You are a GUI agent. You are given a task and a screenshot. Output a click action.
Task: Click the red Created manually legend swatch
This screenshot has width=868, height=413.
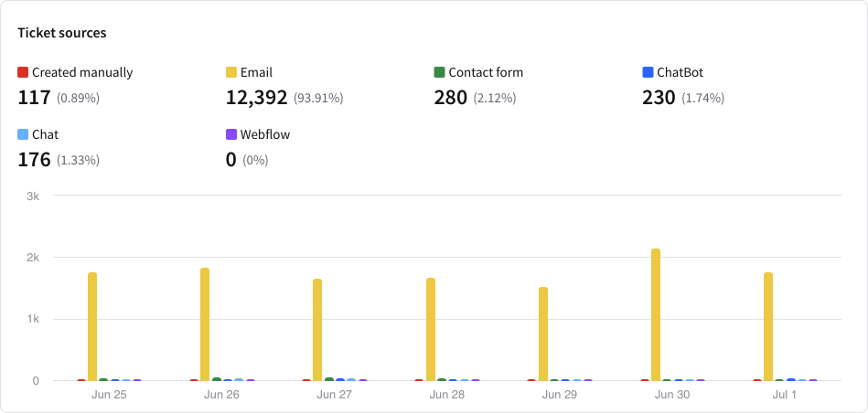click(x=23, y=72)
